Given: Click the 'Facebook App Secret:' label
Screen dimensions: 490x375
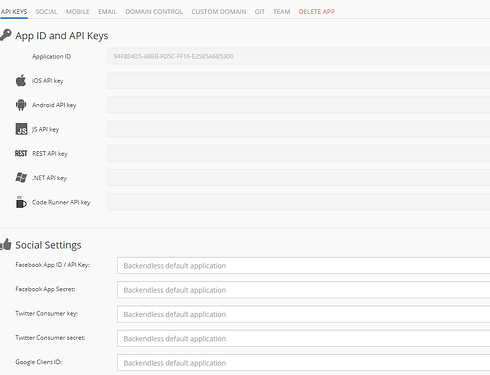Looking at the screenshot, I should pyautogui.click(x=45, y=289).
